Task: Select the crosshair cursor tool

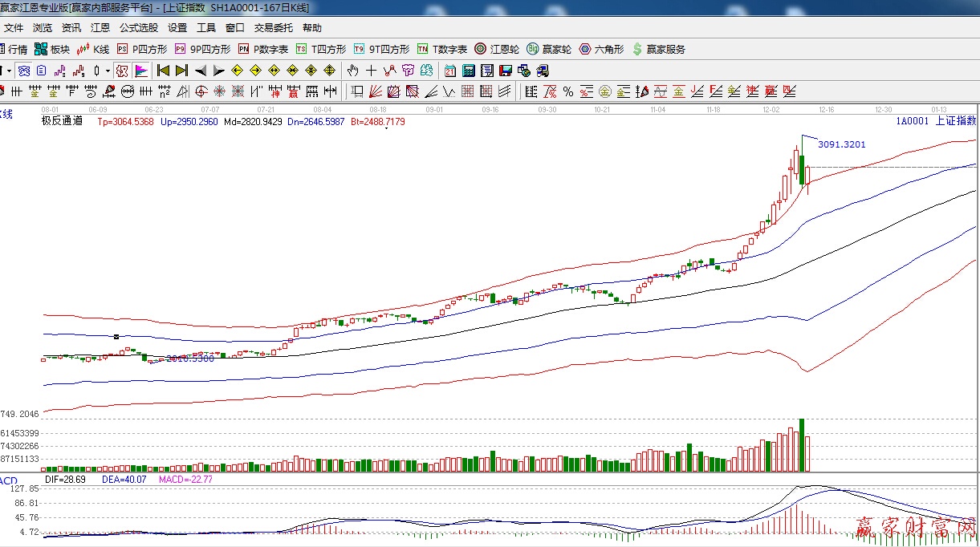Action: (371, 71)
